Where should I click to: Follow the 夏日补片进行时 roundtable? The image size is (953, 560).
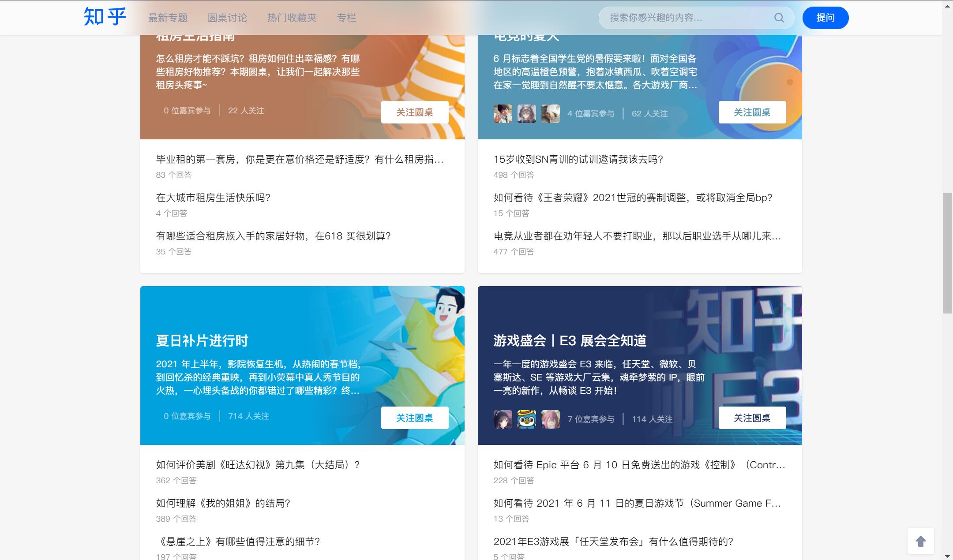[414, 418]
